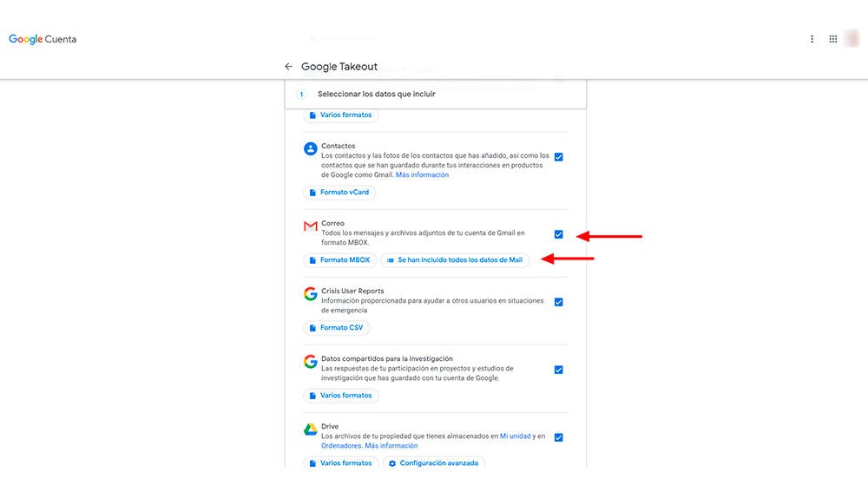
Task: Follow Más información link in Contactos
Action: click(422, 175)
